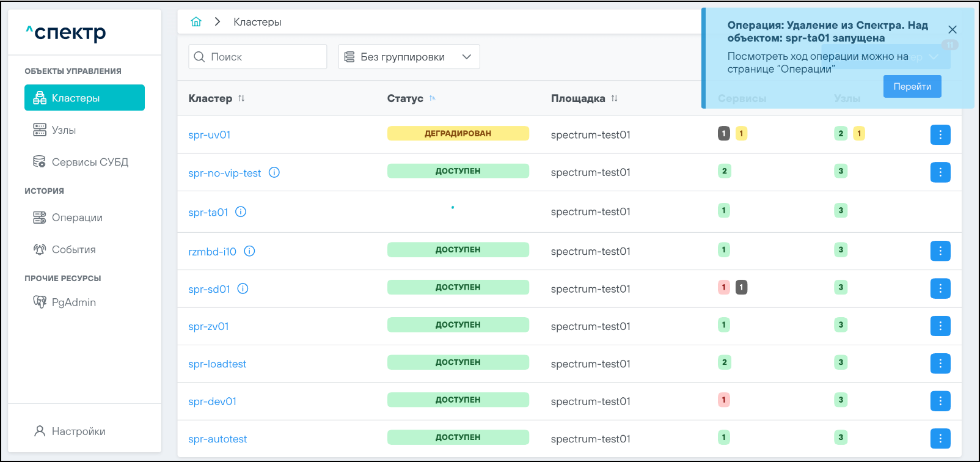980x462 pixels.
Task: Open Настройки at sidebar bottom
Action: coord(78,431)
